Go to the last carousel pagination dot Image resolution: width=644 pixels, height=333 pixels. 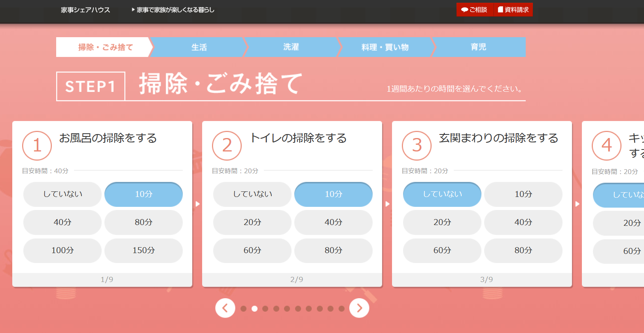coord(341,308)
